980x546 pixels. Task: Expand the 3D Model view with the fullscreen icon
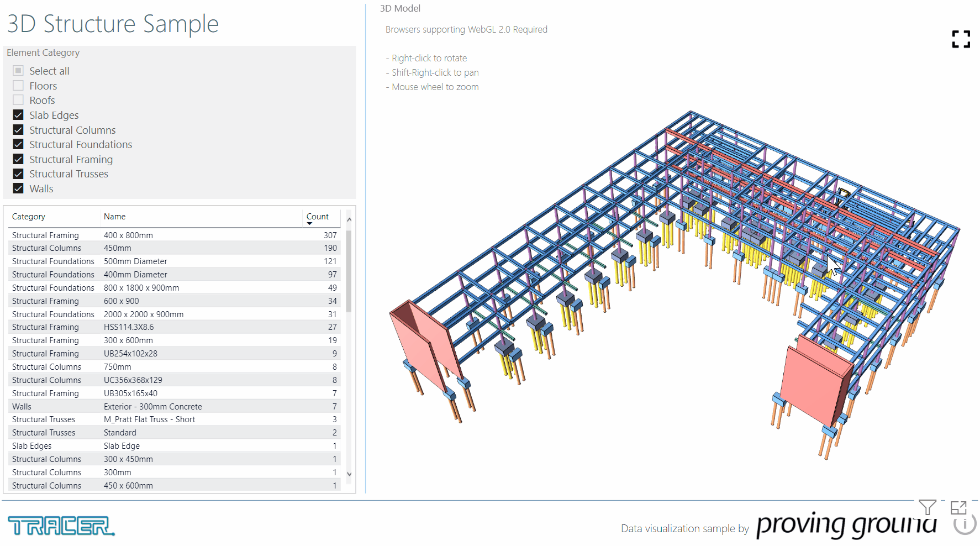[961, 39]
